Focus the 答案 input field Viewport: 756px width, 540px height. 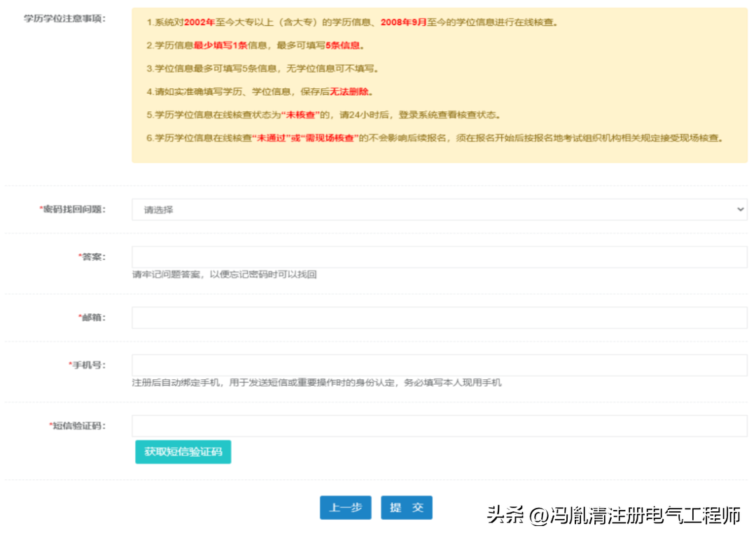pos(439,257)
